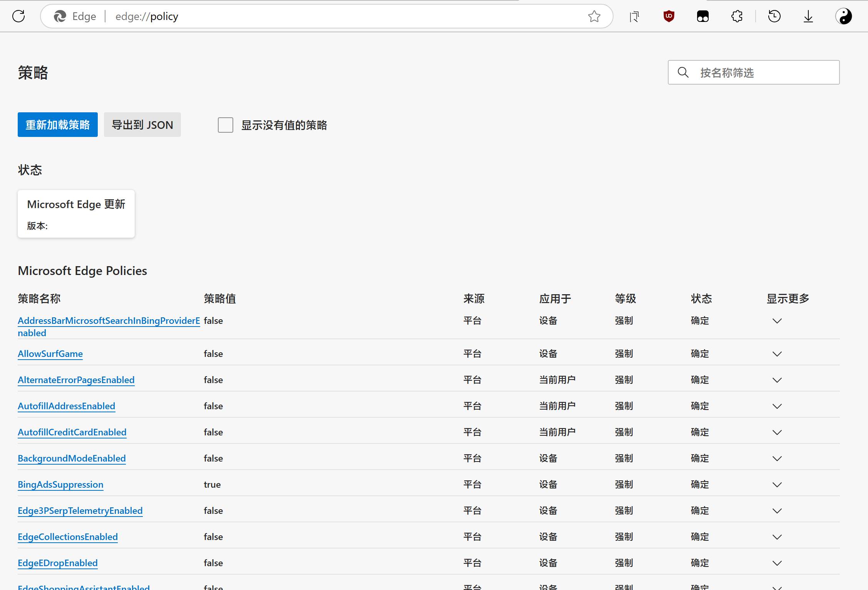Click the 策略值 column header

click(220, 298)
